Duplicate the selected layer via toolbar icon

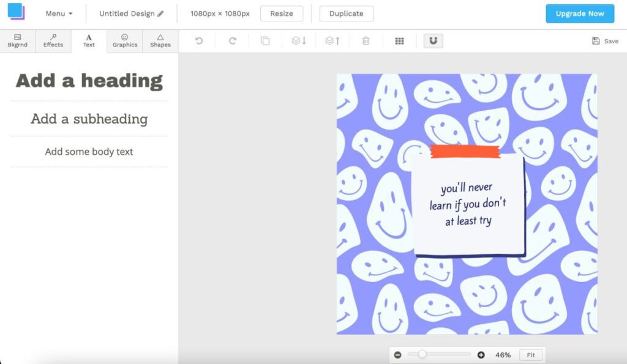pyautogui.click(x=266, y=41)
